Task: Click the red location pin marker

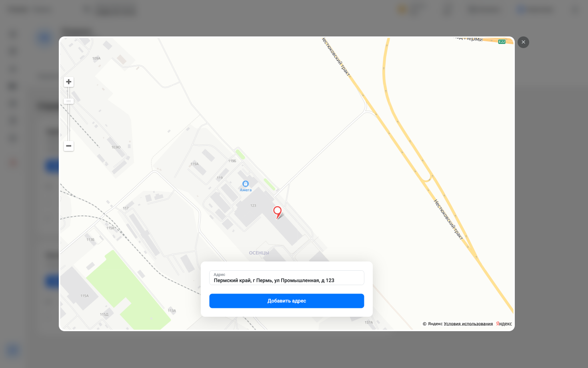Action: point(277,212)
